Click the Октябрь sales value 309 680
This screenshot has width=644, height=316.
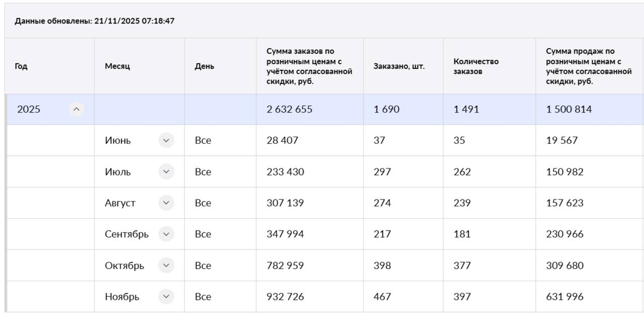565,265
